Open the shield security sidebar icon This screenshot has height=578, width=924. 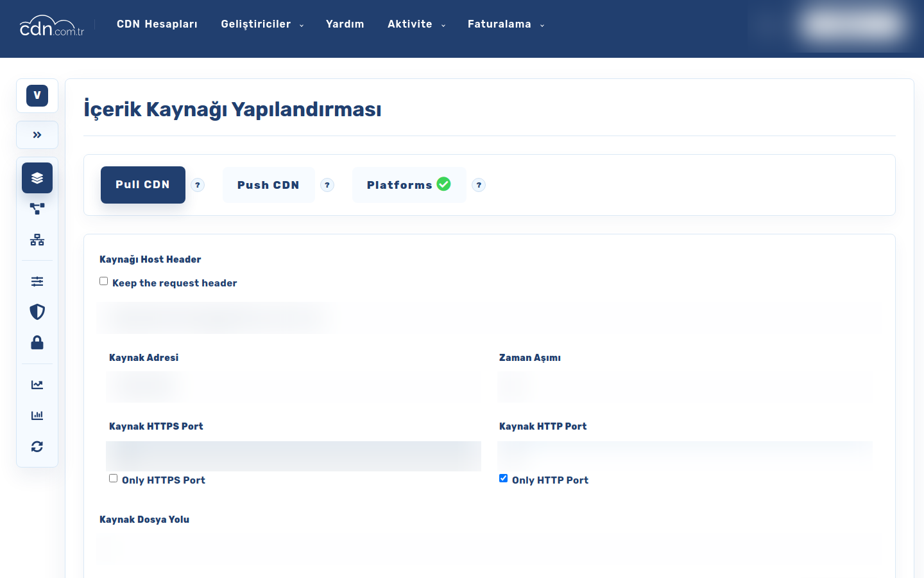37,311
